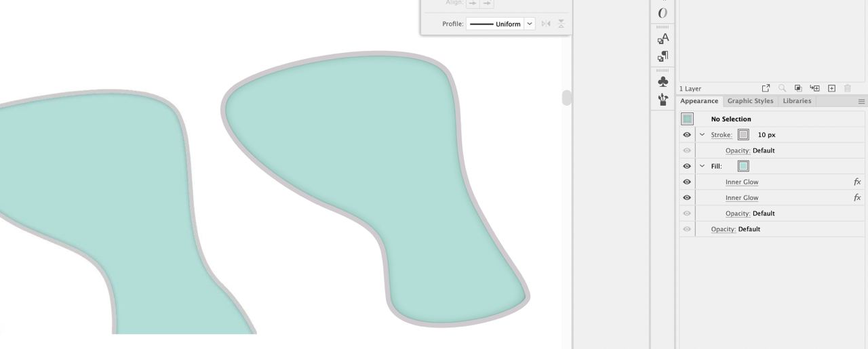Click Make Clipping Mask icon in Layers panel
The height and width of the screenshot is (349, 868).
(798, 88)
